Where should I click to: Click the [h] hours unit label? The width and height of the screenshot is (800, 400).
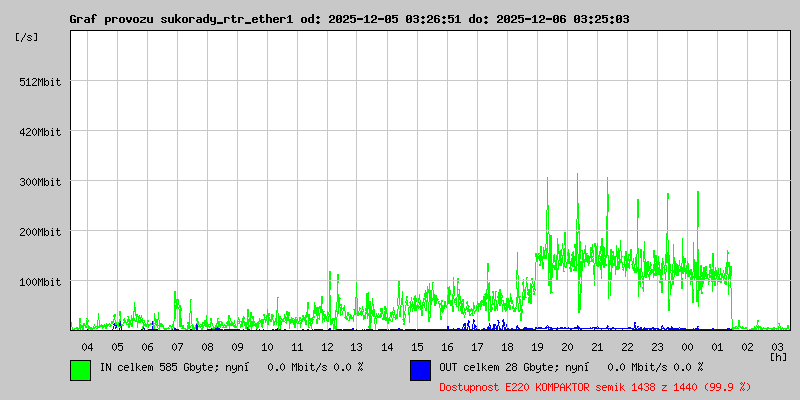[x=778, y=356]
